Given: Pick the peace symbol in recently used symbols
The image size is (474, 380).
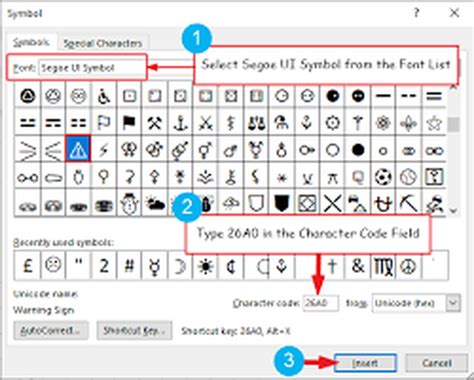Looking at the screenshot, I should (409, 266).
